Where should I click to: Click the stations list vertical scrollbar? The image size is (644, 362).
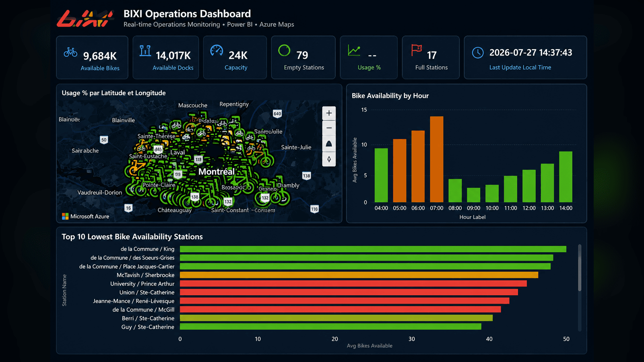click(x=580, y=267)
